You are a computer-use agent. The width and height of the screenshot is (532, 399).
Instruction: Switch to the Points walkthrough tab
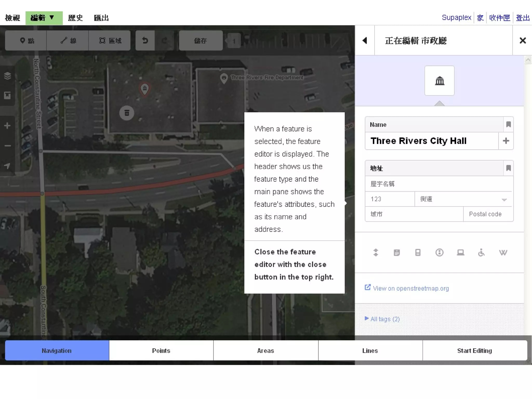coord(161,350)
